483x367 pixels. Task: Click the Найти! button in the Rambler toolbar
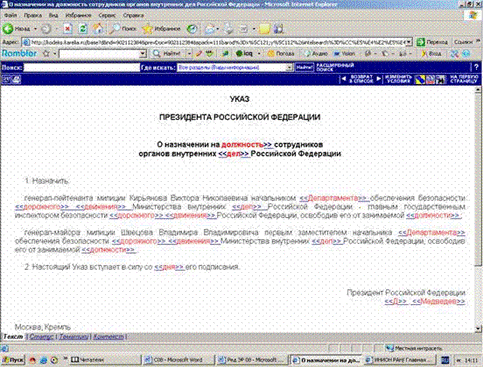pos(168,53)
